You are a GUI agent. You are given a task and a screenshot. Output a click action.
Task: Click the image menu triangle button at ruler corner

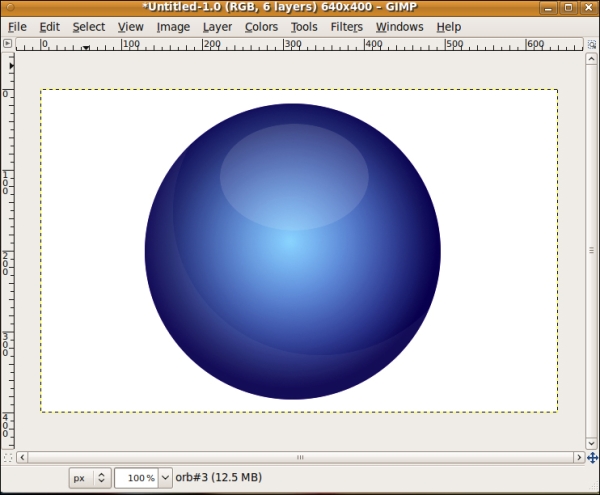(x=7, y=44)
